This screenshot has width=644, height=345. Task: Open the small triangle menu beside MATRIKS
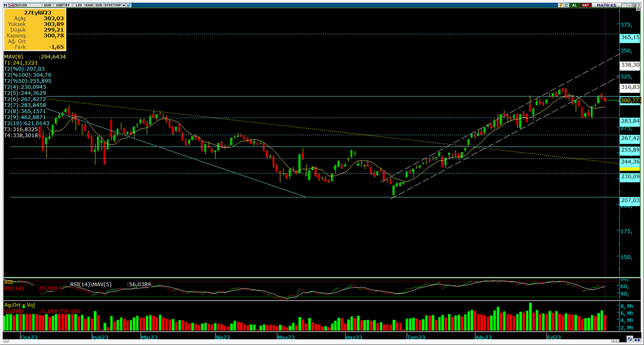click(625, 5)
